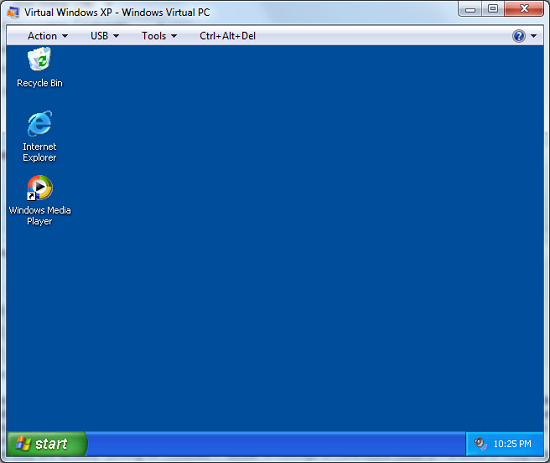Open the USB menu
Image resolution: width=550 pixels, height=463 pixels.
click(105, 36)
